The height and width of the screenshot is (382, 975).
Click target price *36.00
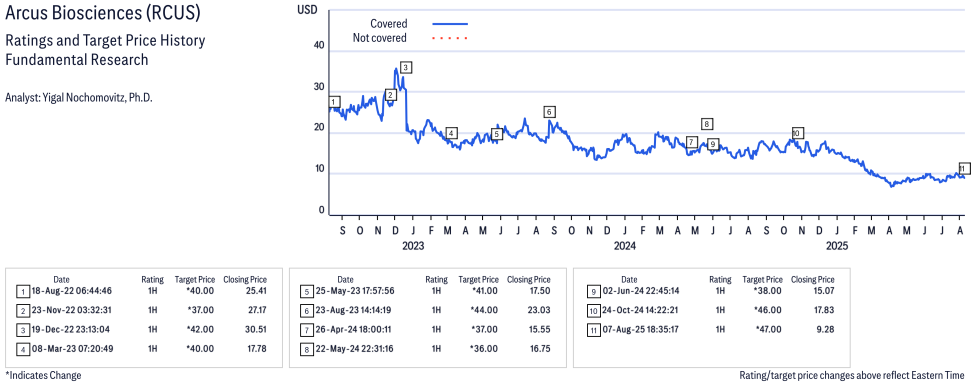484,348
